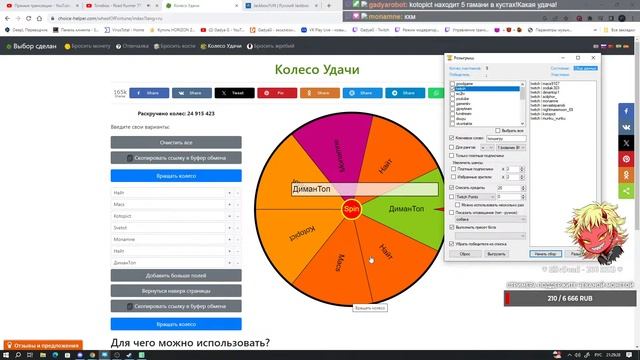Enable the 'Только платные подписчики' checkbox

[451, 156]
